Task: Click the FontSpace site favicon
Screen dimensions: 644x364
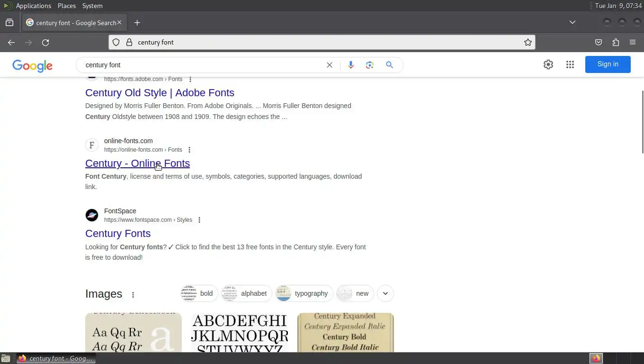Action: [x=92, y=215]
